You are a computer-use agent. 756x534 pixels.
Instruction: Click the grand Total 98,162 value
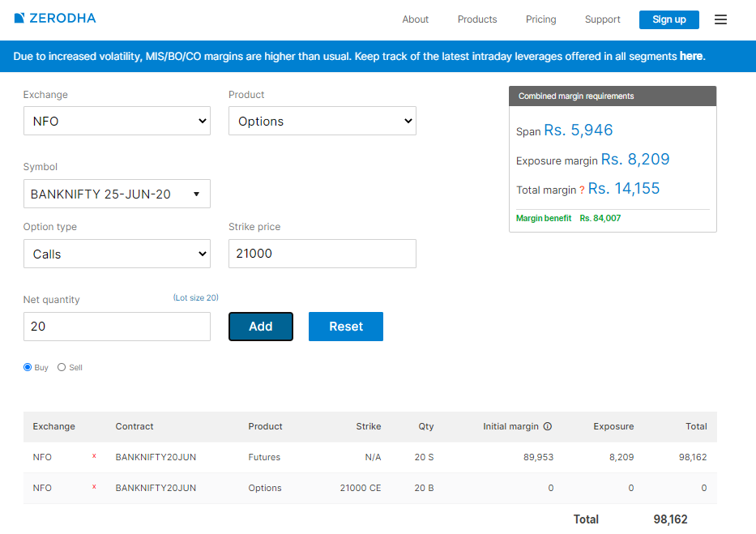pos(670,519)
